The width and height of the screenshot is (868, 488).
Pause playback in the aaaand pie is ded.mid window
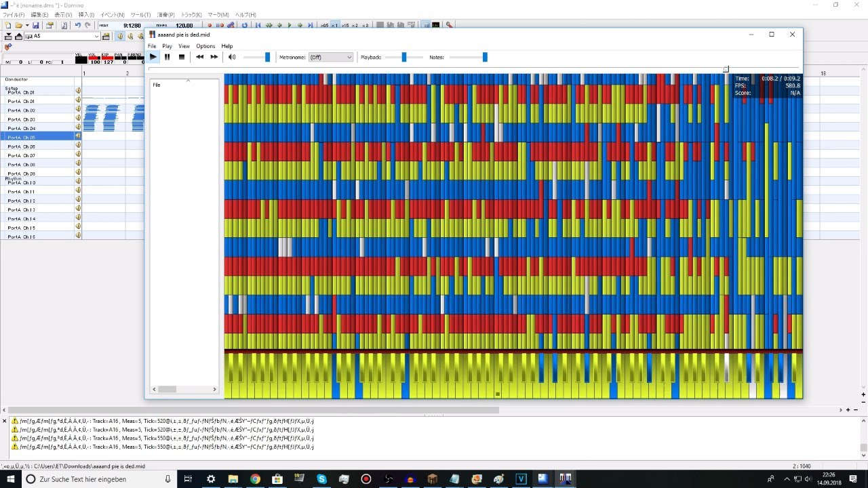tap(167, 57)
